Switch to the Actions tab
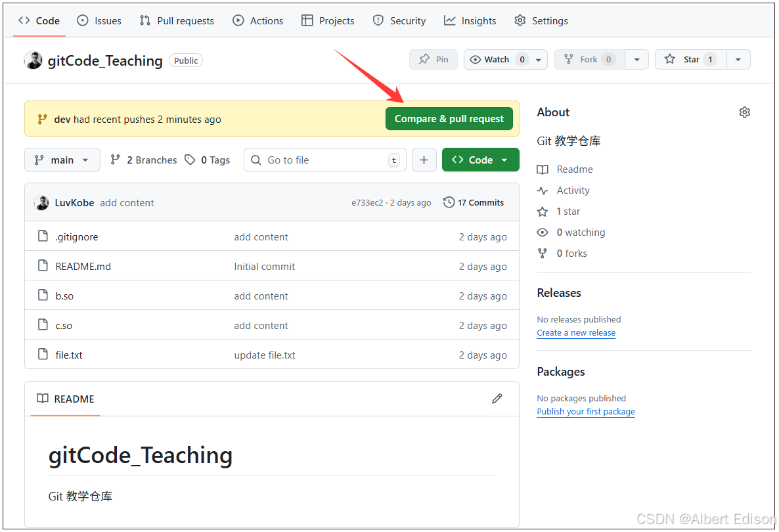The image size is (779, 532). tap(258, 21)
